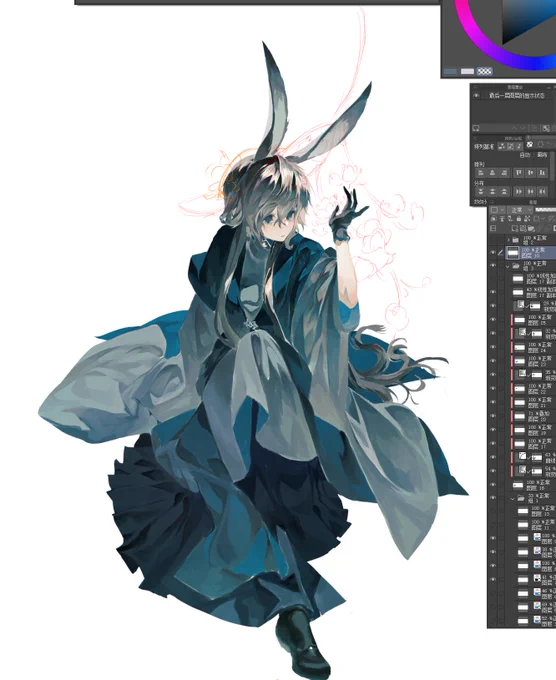Click the pen edit-target icon beside 图层 10

click(x=501, y=252)
